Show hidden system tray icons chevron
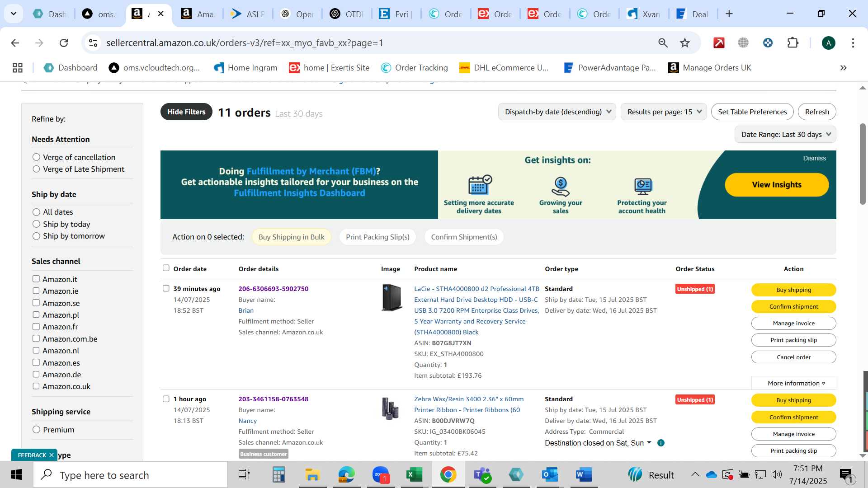This screenshot has height=488, width=868. 695,474
